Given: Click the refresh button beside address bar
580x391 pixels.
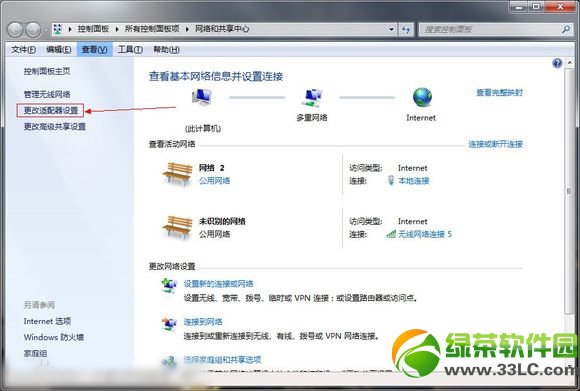Looking at the screenshot, I should pos(406,29).
